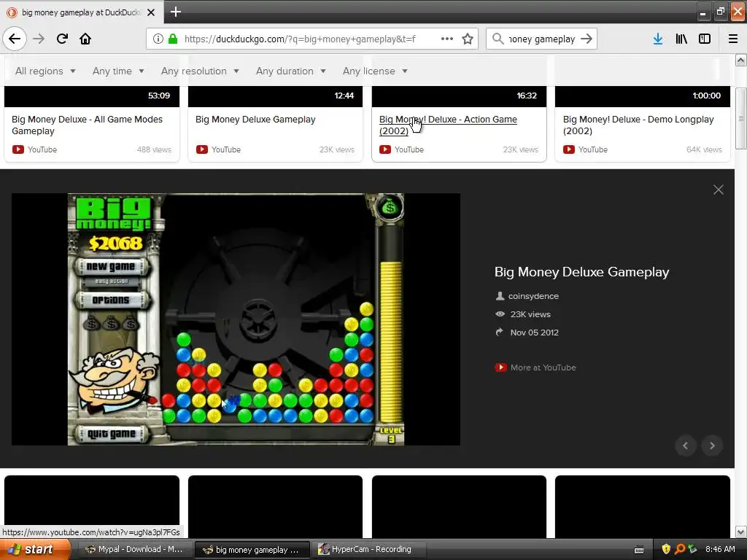Viewport: 747px width, 560px height.
Task: Click the green padlock security icon
Action: coord(173,39)
